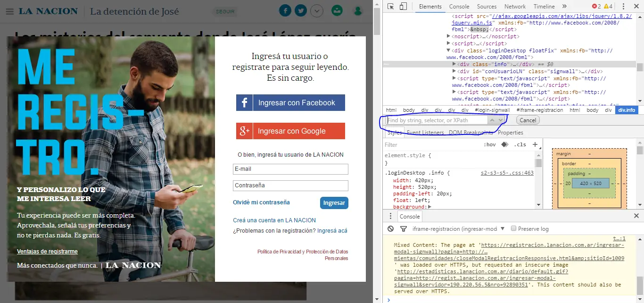Open the DevTools three-dot customize menu
This screenshot has width=644, height=303.
(623, 7)
